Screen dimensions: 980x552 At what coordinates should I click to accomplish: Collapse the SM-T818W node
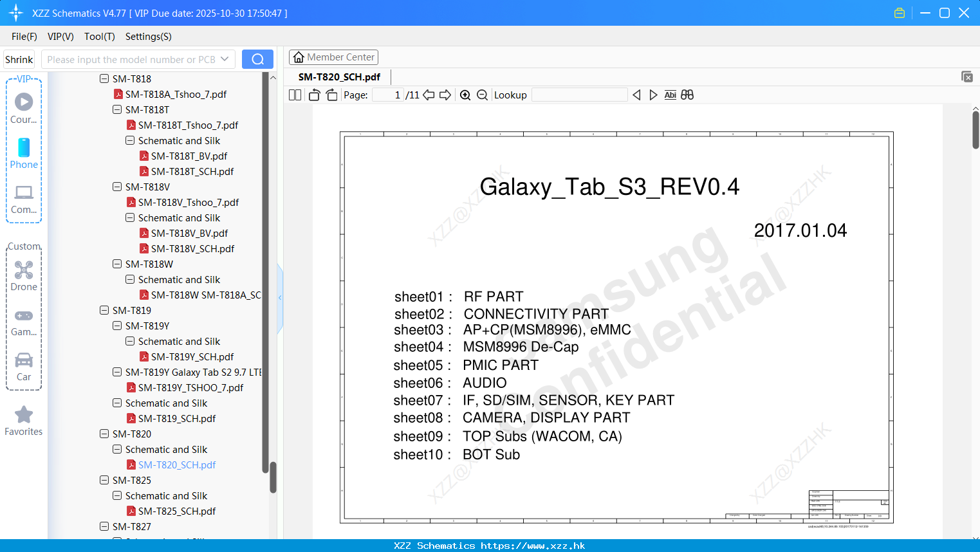click(117, 264)
